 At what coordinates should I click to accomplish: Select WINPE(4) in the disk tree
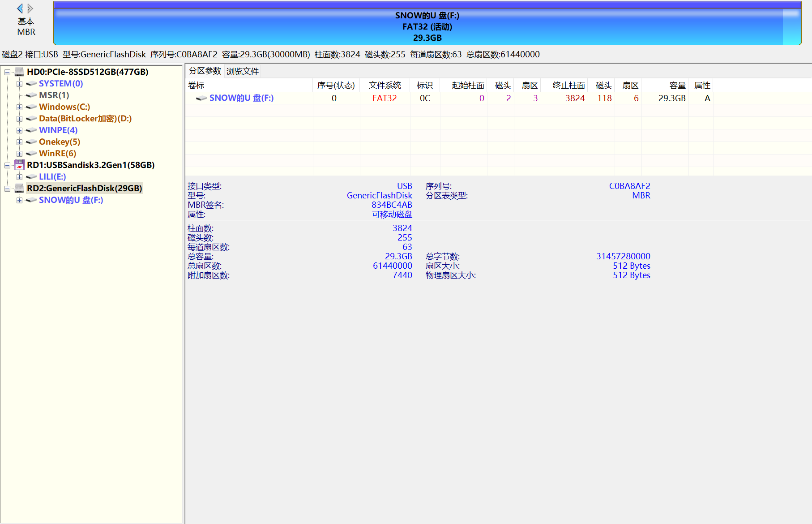[58, 130]
